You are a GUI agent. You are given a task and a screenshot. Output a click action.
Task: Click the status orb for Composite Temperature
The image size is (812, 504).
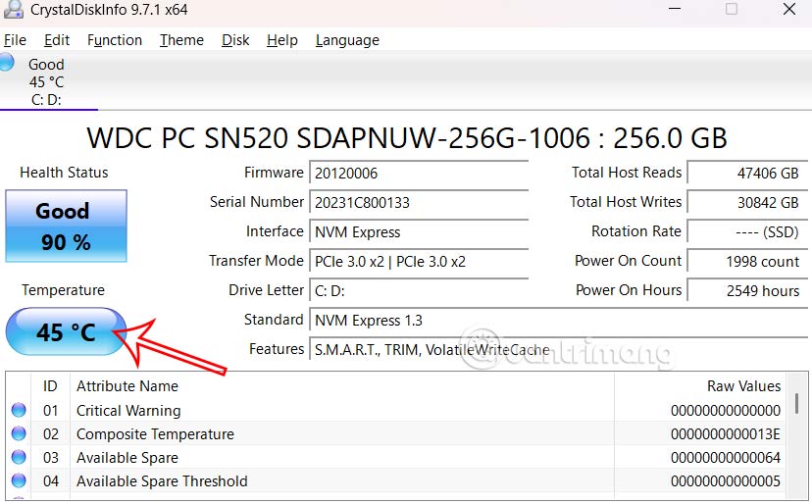pos(19,434)
